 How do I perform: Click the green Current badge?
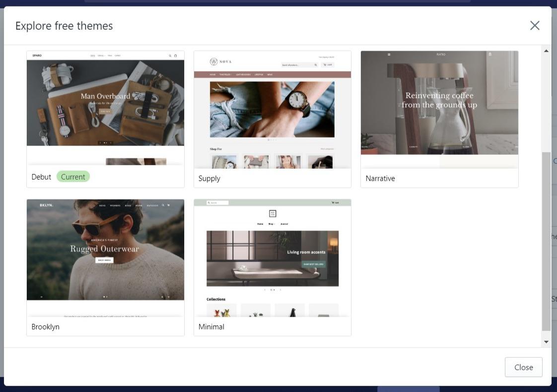[73, 177]
